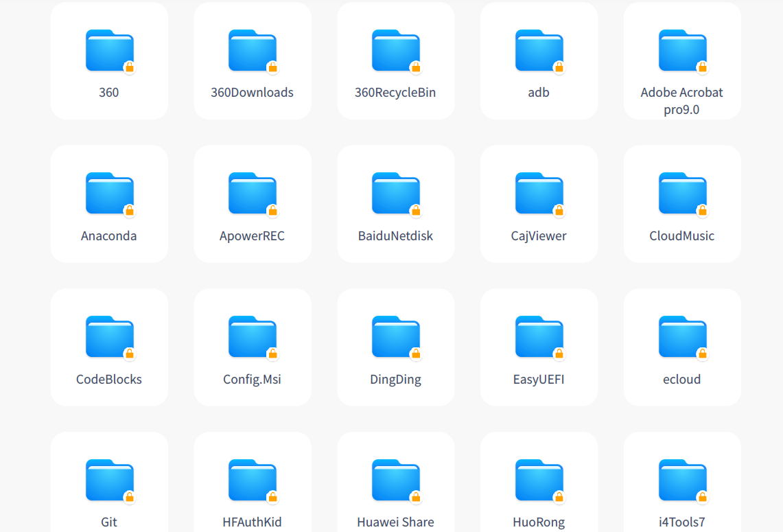Click the Adobe Acrobat pro9.0 label
The image size is (783, 532).
pyautogui.click(x=681, y=101)
